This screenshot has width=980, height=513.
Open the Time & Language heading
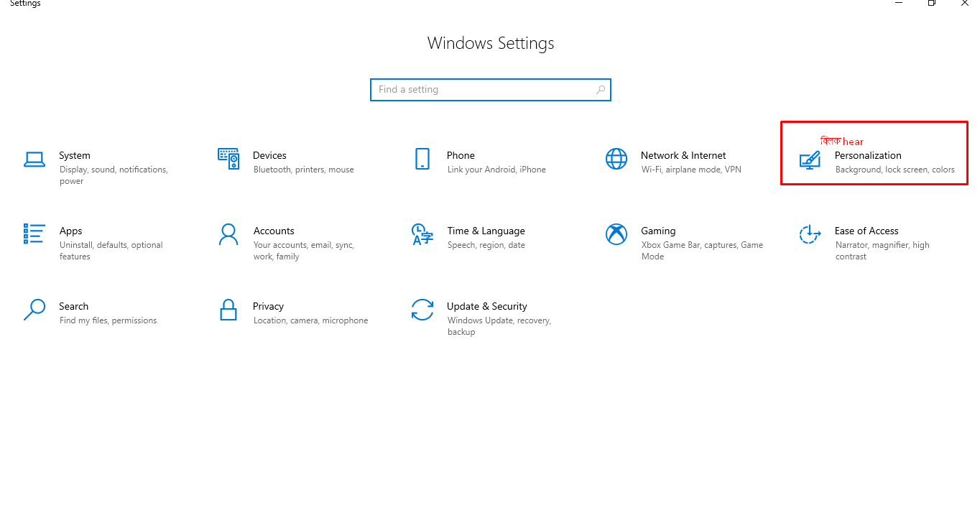[x=486, y=231]
